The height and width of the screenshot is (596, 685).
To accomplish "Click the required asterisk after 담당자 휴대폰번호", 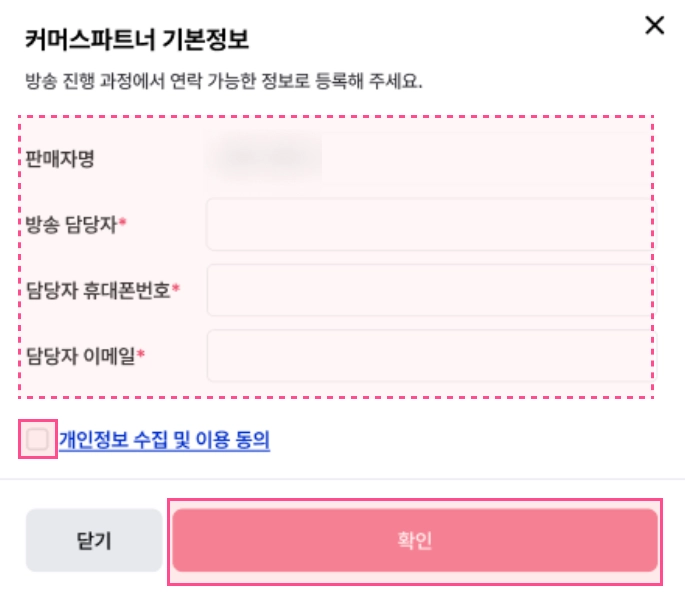I will click(x=176, y=288).
